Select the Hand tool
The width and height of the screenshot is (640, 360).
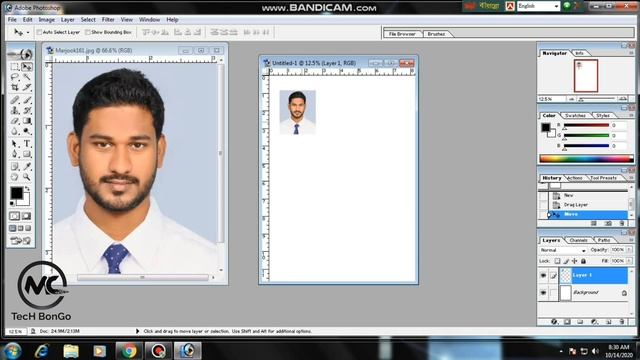(15, 177)
